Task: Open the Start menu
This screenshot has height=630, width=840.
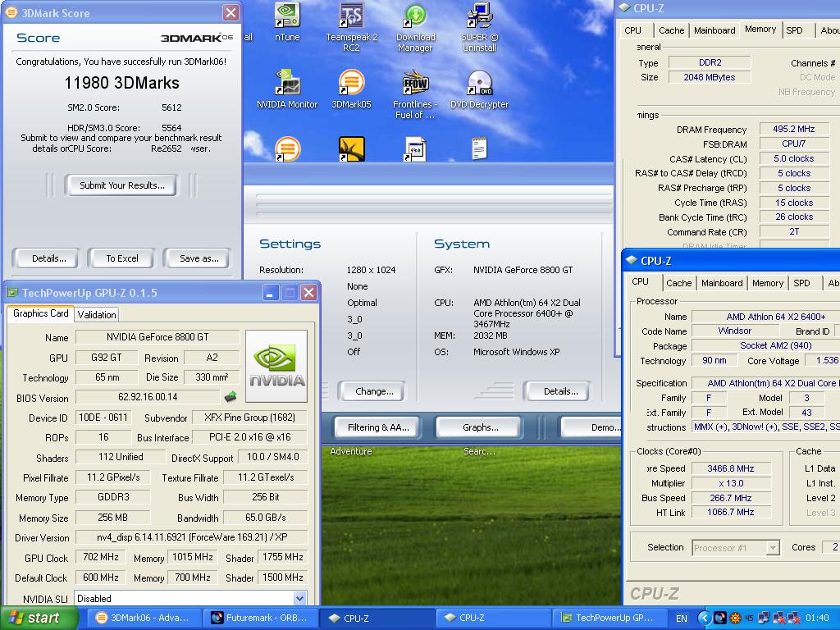Action: tap(39, 618)
